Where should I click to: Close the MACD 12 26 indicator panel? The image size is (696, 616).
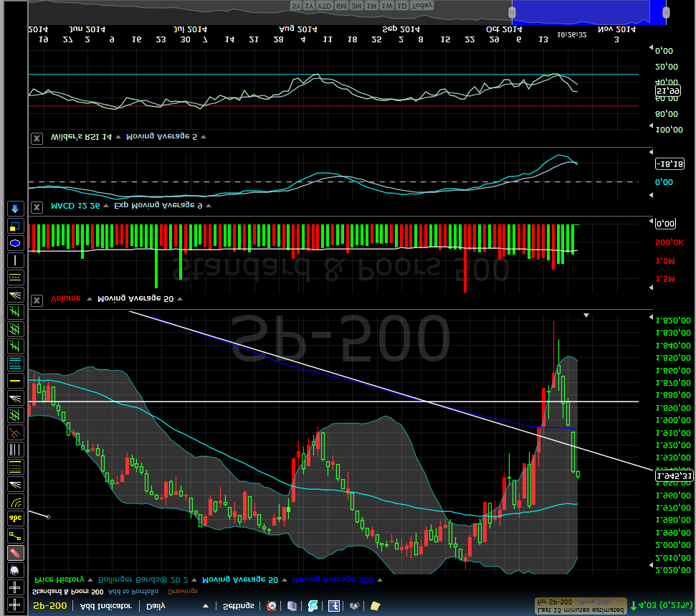(37, 207)
